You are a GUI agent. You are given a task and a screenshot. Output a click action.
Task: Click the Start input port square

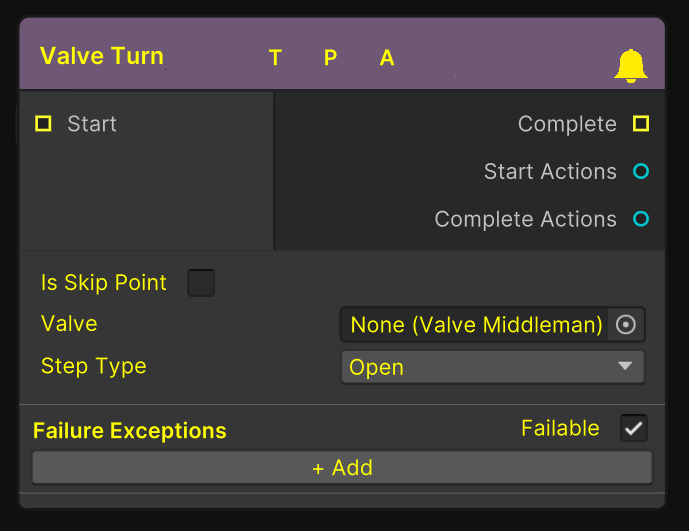[x=43, y=124]
